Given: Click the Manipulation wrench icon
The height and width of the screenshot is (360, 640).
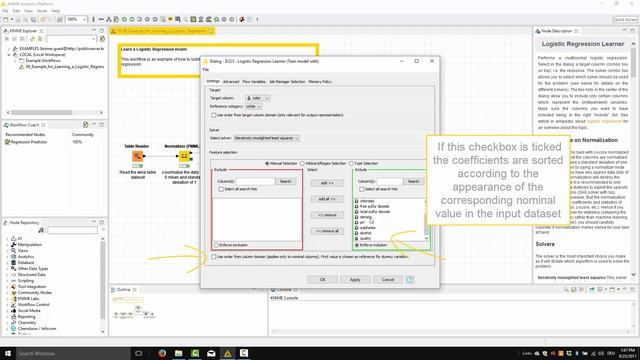Looking at the screenshot, I should point(13,244).
